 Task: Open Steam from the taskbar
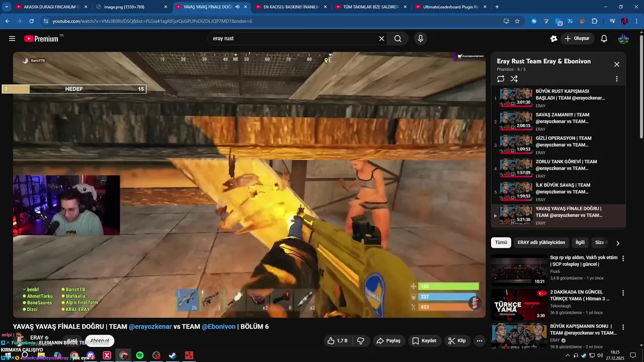coord(172,355)
